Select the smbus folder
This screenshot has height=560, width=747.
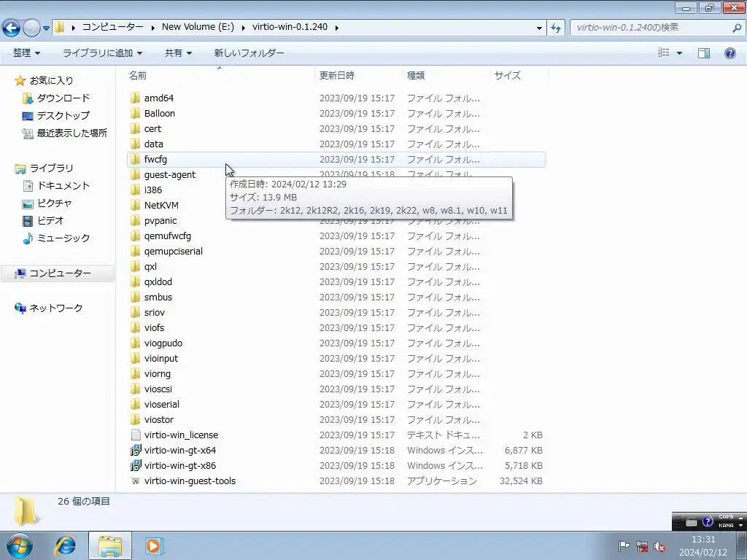click(x=158, y=297)
